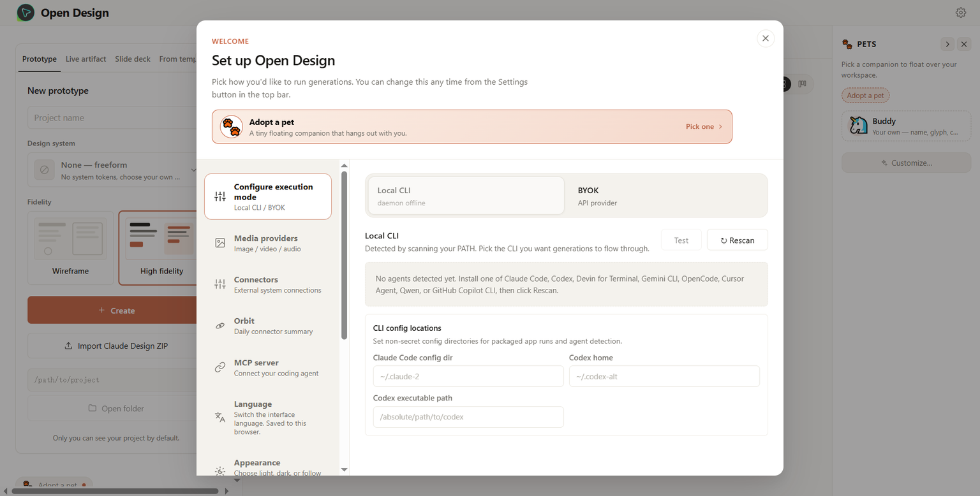Click the sidebar scroll down arrow
980x496 pixels.
[x=345, y=470]
